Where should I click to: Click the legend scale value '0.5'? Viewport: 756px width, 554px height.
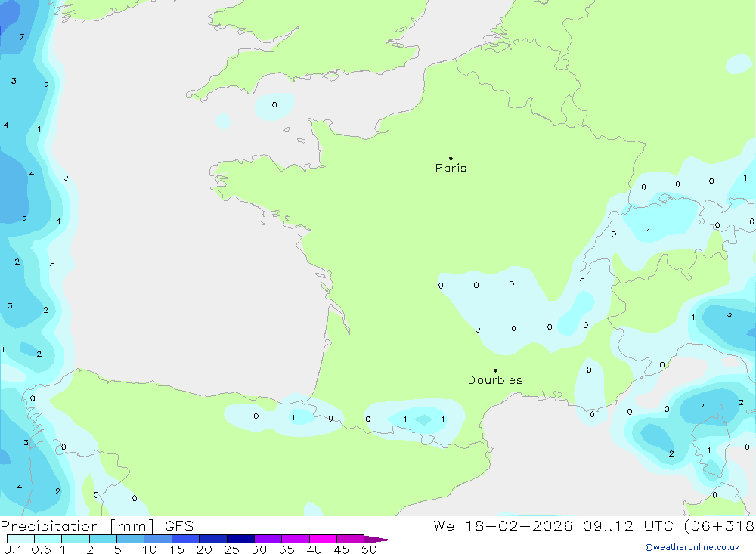pos(41,549)
